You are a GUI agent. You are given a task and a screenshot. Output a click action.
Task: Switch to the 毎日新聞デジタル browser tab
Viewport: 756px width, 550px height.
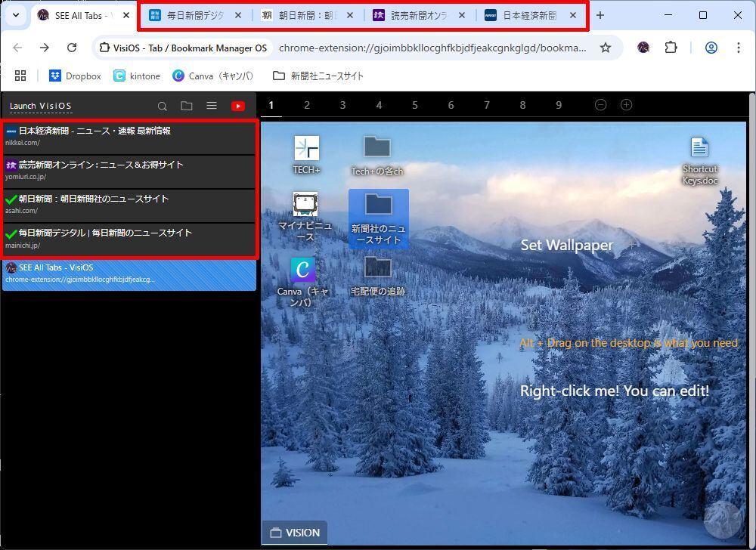194,15
